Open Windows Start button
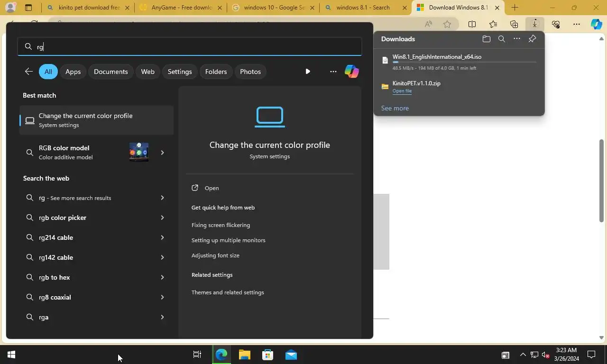The height and width of the screenshot is (364, 607). click(11, 355)
